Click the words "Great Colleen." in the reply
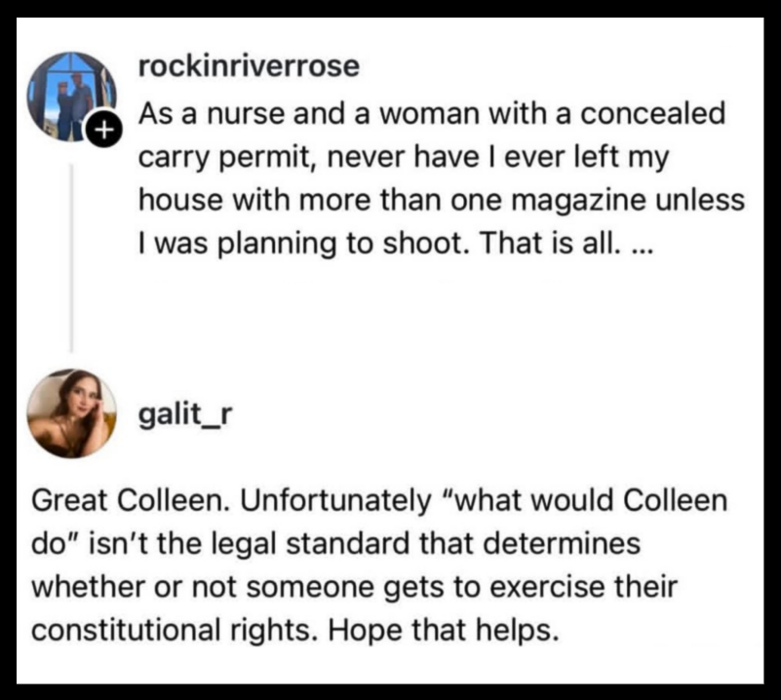This screenshot has height=700, width=781. (131, 500)
